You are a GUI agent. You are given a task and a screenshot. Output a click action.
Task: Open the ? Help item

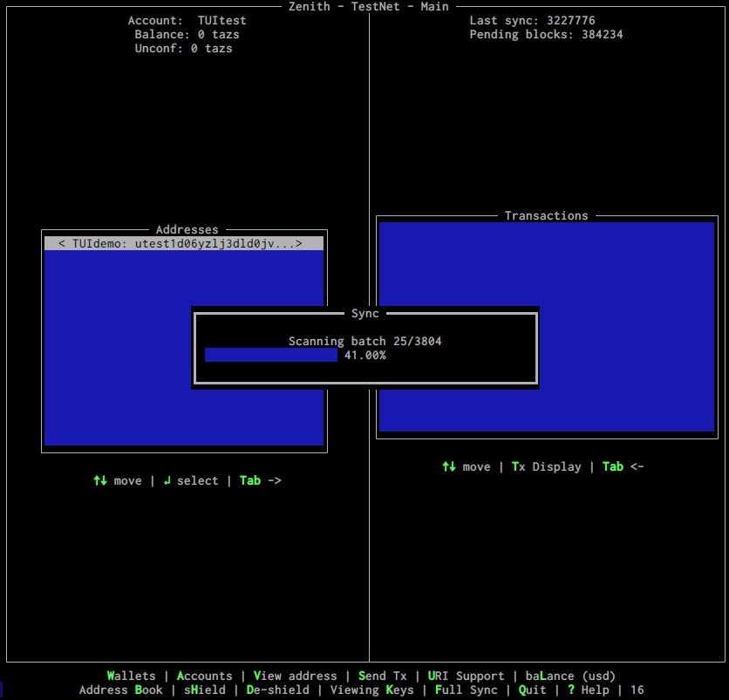pos(588,690)
